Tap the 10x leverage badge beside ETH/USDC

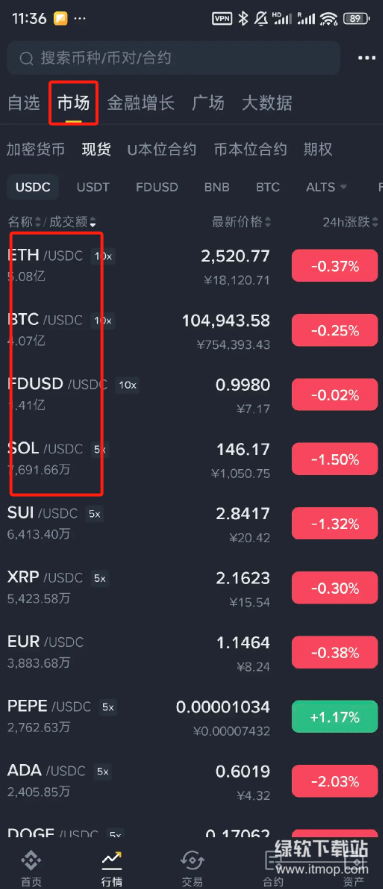point(103,256)
